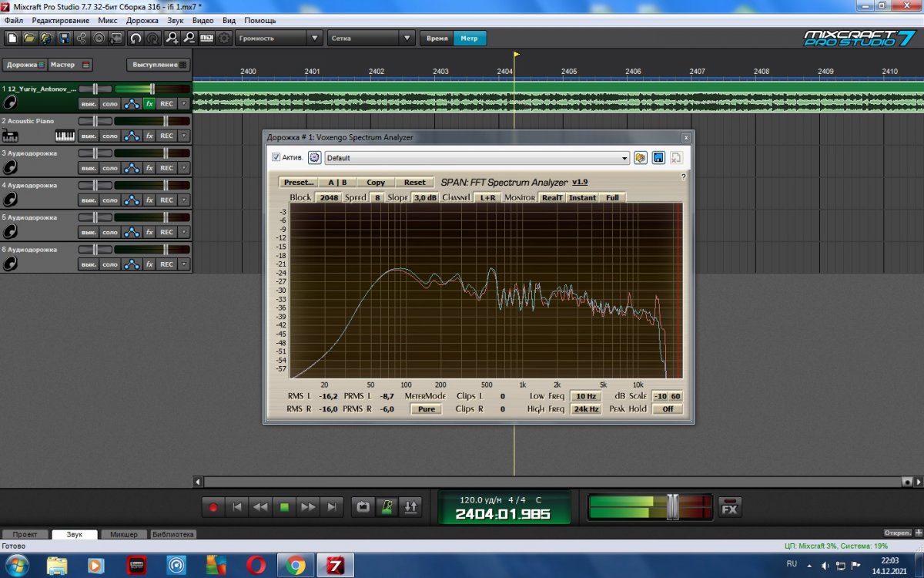The height and width of the screenshot is (578, 924).
Task: Click the Reset button in SPAN
Action: (x=414, y=183)
